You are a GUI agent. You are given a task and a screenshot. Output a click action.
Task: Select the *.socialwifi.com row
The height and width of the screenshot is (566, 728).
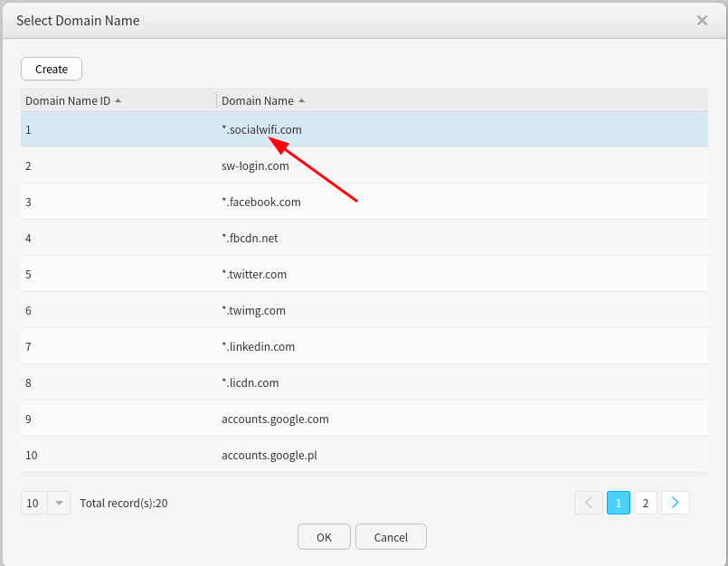(x=261, y=129)
